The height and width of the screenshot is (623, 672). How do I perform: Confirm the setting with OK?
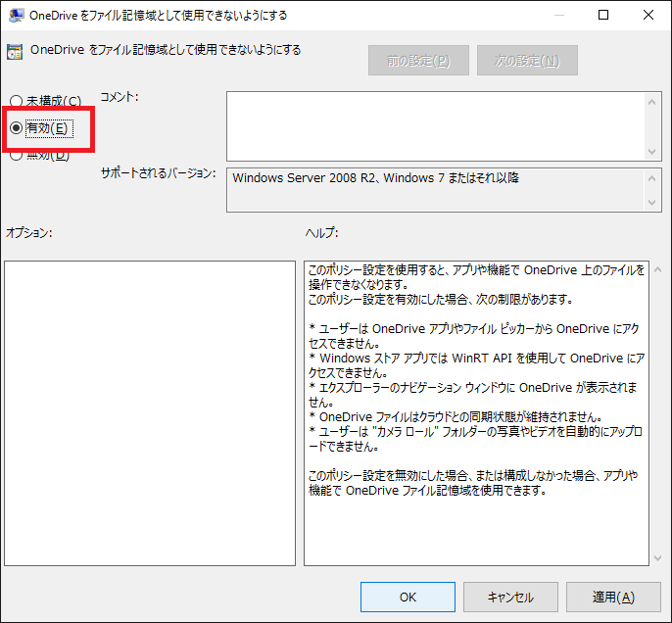pos(408,597)
